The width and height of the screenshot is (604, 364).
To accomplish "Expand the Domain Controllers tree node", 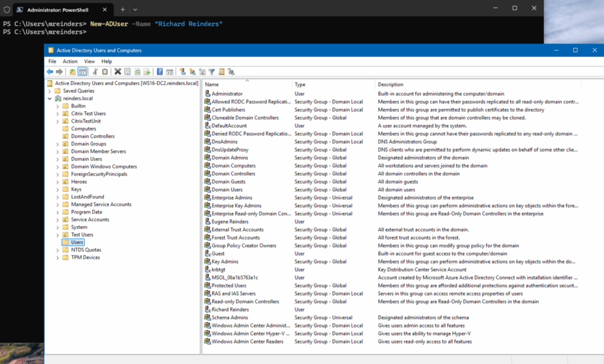I will point(57,136).
